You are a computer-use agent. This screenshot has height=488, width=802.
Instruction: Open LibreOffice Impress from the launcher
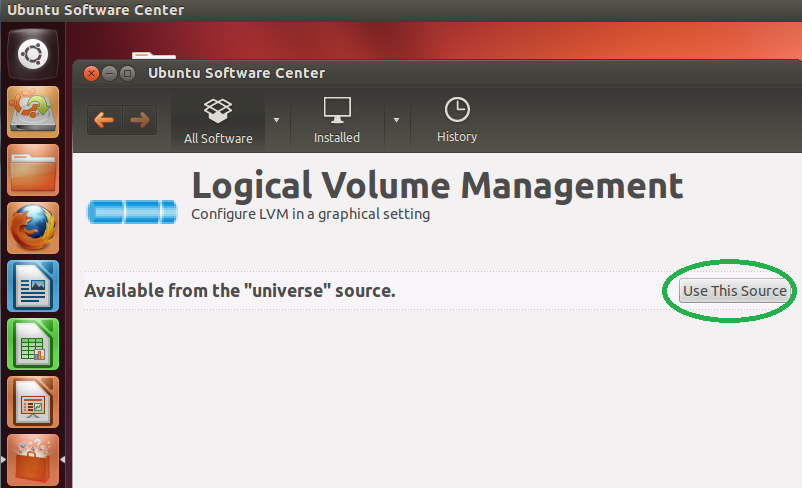coord(33,402)
